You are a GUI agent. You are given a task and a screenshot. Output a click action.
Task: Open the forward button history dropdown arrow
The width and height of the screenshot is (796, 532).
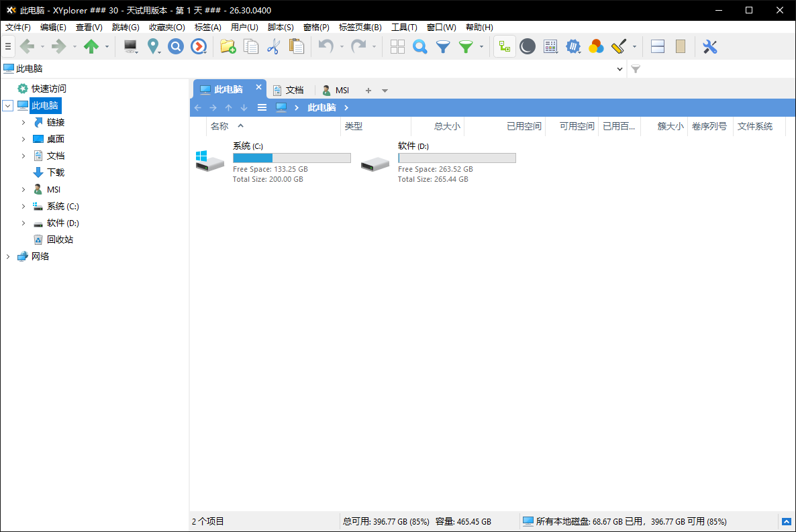pyautogui.click(x=74, y=47)
